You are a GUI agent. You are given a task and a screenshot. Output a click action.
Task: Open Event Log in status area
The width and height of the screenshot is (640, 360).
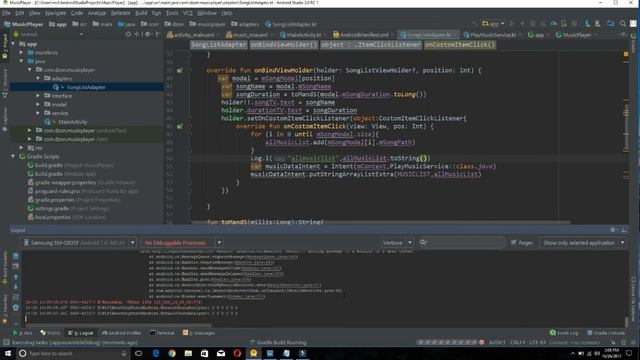click(x=564, y=333)
